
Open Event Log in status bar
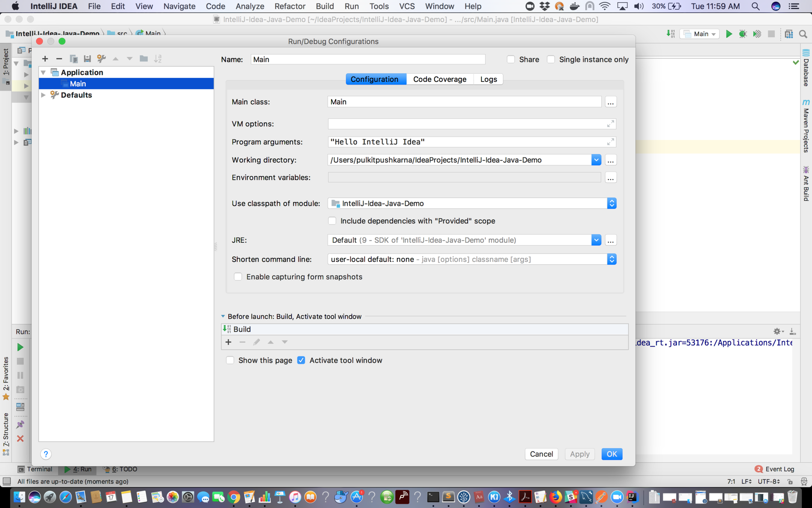(774, 469)
